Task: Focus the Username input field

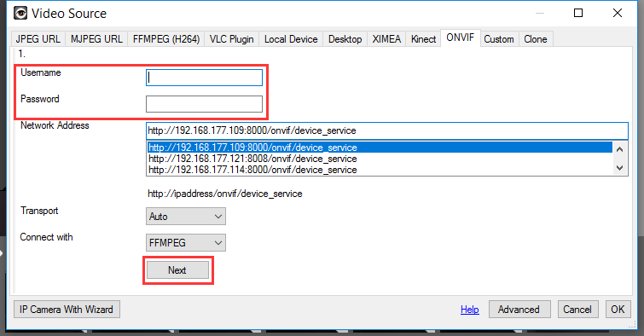Action: click(x=204, y=78)
